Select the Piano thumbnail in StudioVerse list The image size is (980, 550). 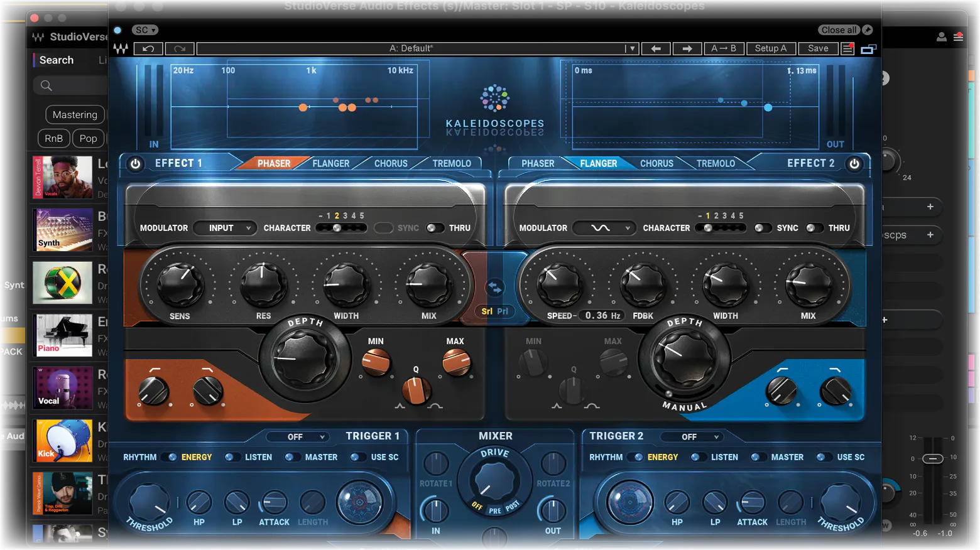point(63,335)
